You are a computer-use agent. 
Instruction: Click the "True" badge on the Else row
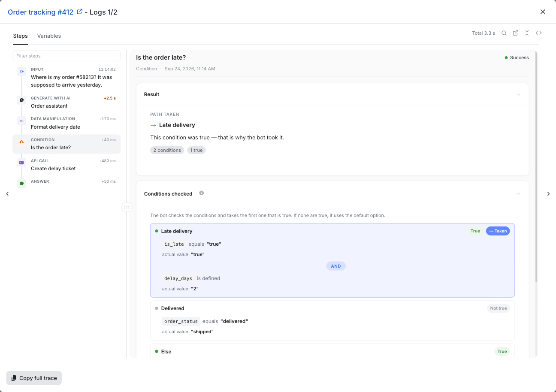pyautogui.click(x=502, y=352)
